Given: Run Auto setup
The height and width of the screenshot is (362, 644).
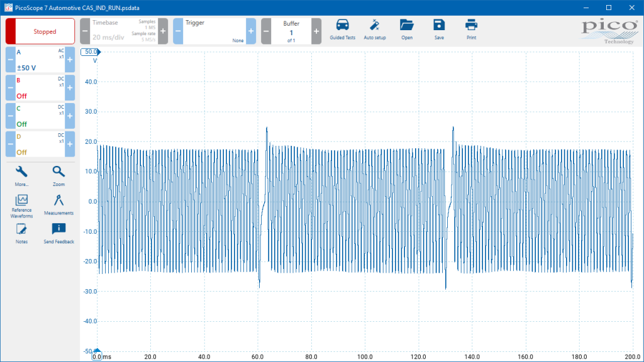Looking at the screenshot, I should [375, 30].
